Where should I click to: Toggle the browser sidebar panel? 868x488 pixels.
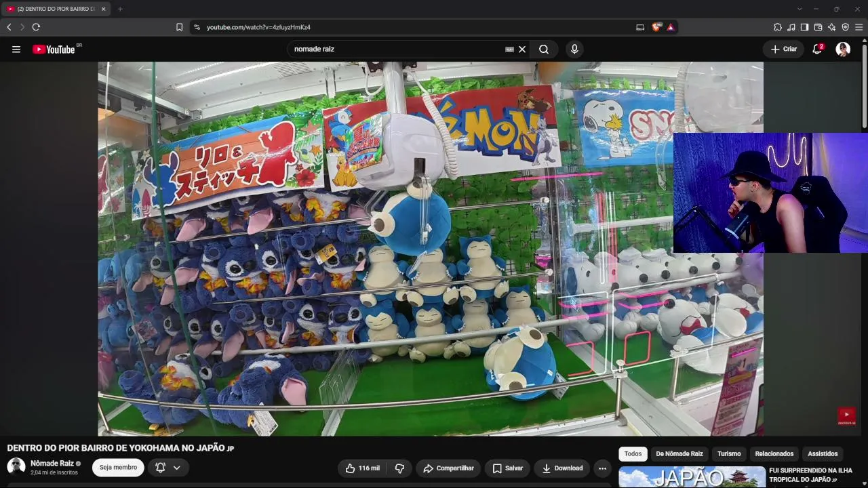click(x=804, y=27)
